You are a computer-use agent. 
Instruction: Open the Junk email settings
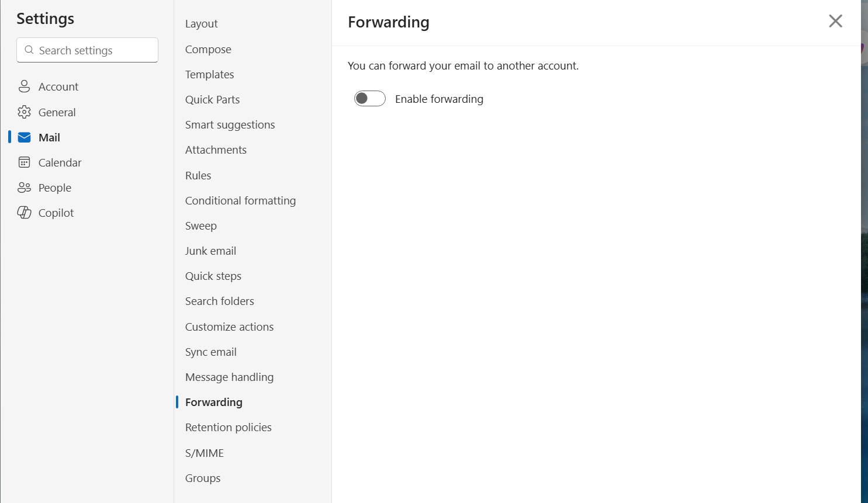click(x=210, y=251)
